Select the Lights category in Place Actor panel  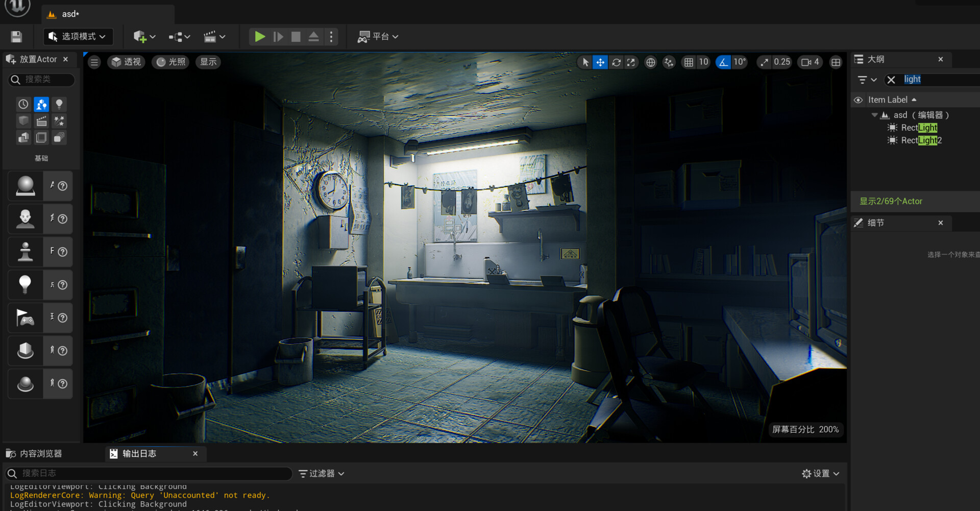coord(59,104)
